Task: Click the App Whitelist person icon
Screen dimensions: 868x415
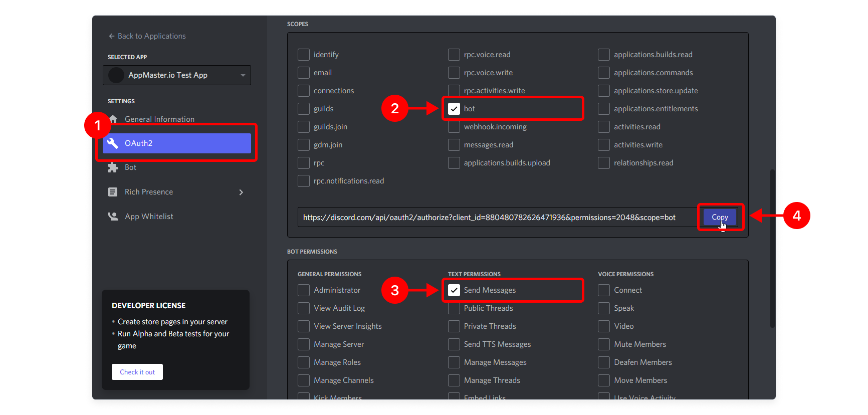Action: (113, 217)
